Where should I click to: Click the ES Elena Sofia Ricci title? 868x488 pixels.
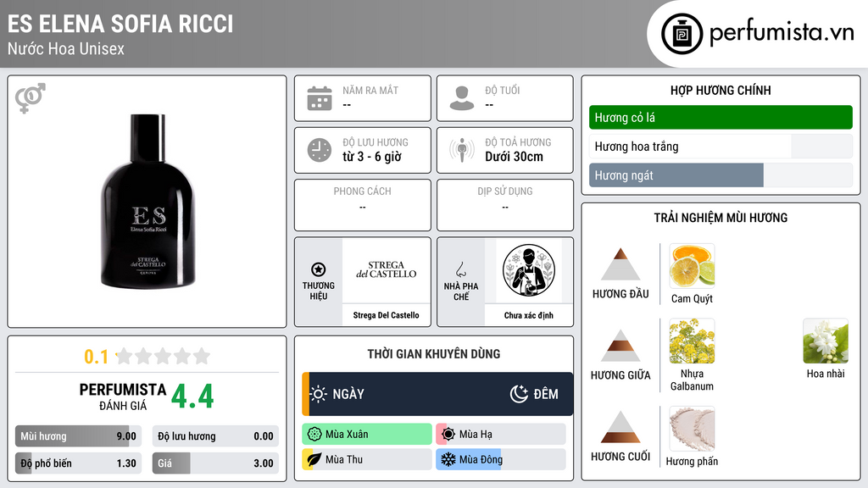(x=120, y=25)
